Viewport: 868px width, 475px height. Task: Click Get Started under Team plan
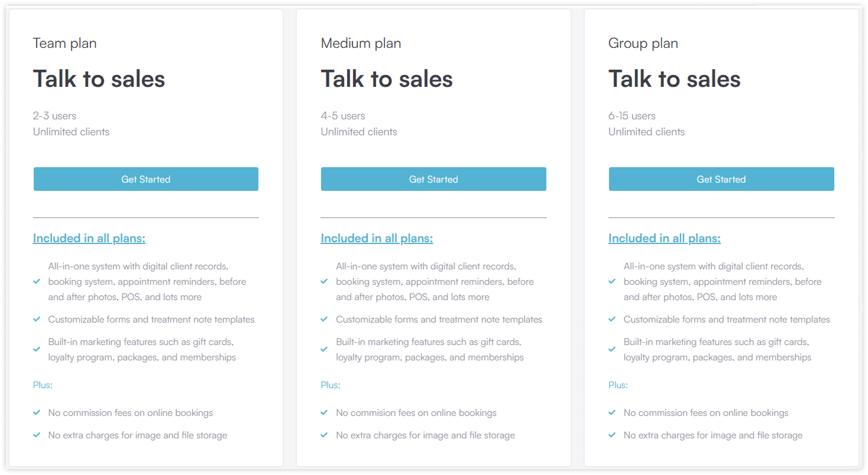click(145, 179)
